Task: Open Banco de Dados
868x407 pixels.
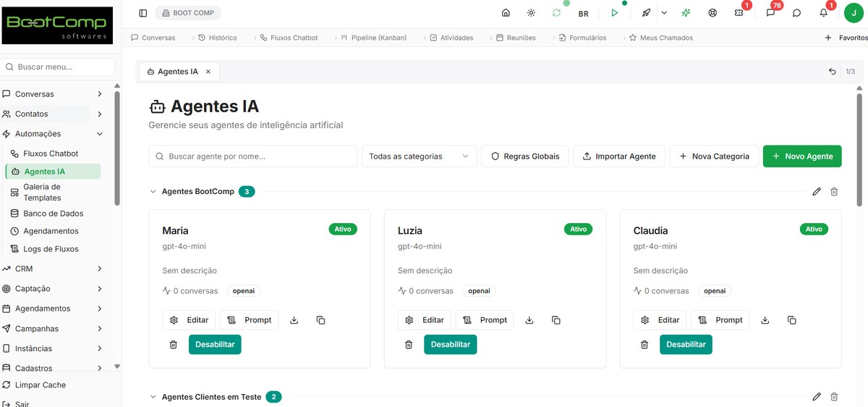Action: tap(54, 214)
